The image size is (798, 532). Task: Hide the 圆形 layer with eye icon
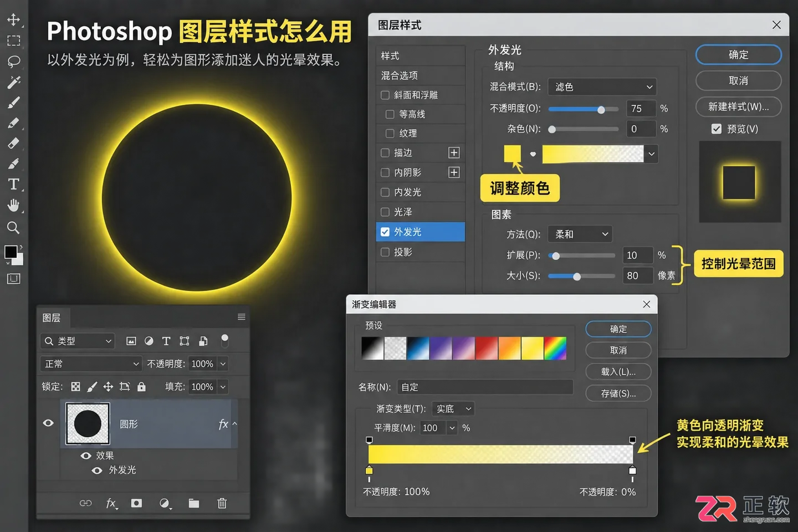click(49, 423)
